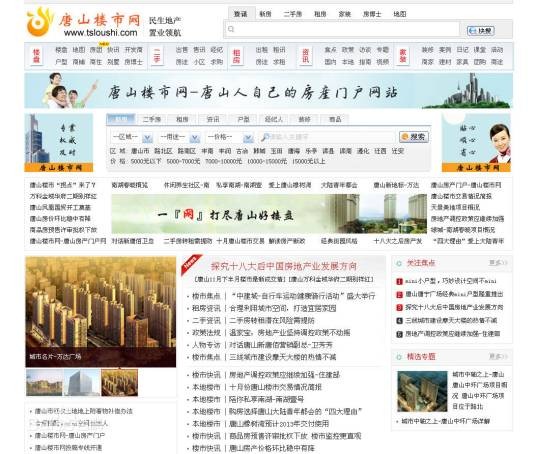
Task: Click the top search text field
Action: point(342,29)
